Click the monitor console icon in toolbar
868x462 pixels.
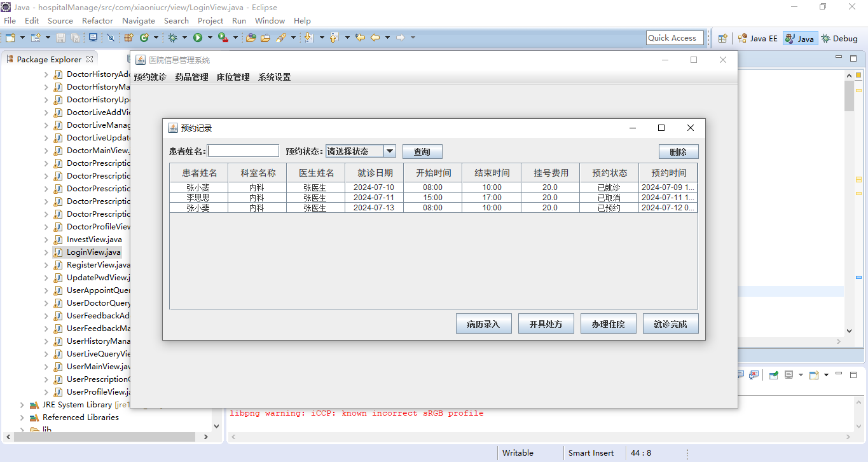click(93, 37)
